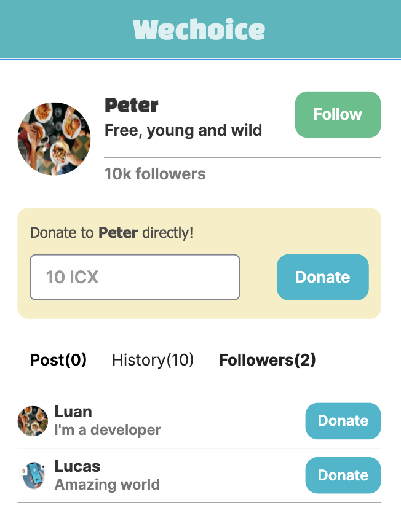Open follower Lucas's name
The height and width of the screenshot is (532, 401).
77,466
